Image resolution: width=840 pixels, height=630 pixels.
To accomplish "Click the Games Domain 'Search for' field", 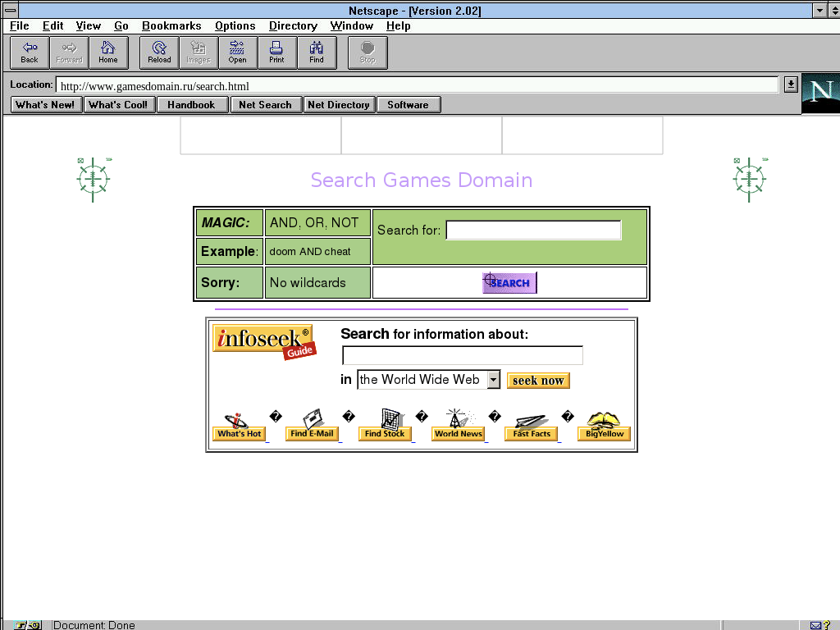I will click(x=533, y=231).
